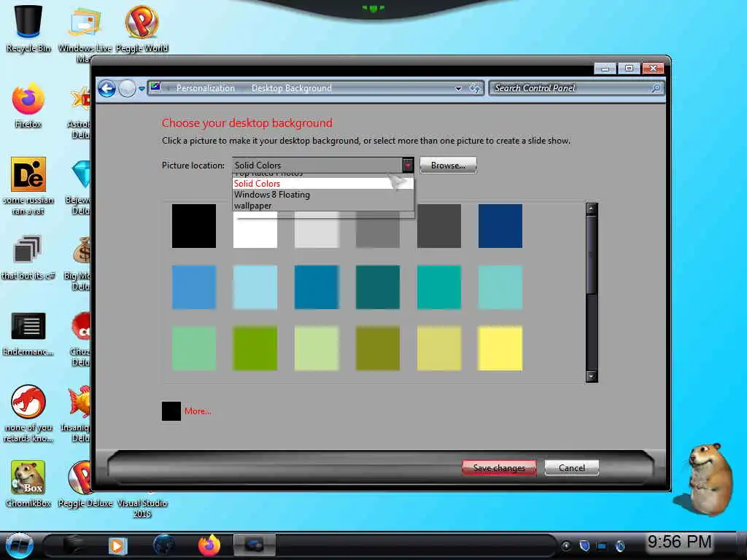Open Firefox from the taskbar

tap(209, 545)
